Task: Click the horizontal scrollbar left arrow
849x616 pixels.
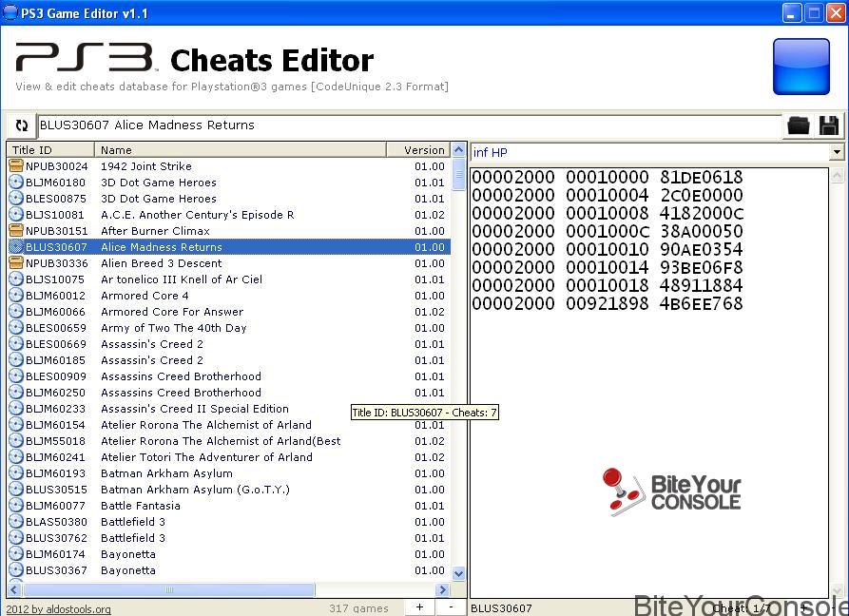Action: click(14, 589)
